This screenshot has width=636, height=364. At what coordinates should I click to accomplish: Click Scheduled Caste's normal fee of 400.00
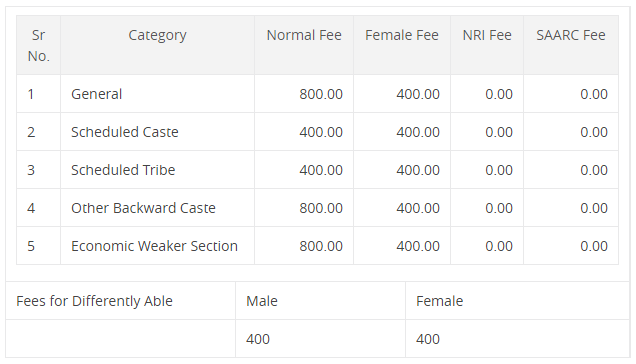click(321, 132)
